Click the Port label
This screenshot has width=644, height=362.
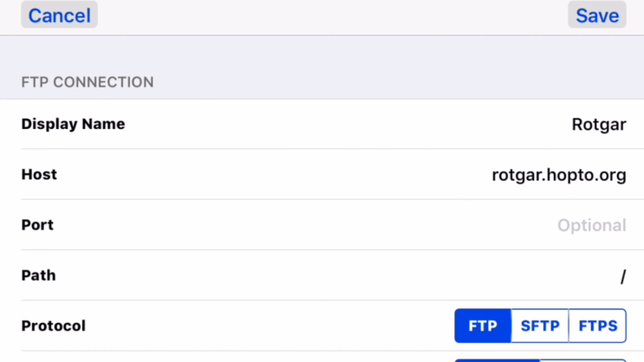pos(37,225)
